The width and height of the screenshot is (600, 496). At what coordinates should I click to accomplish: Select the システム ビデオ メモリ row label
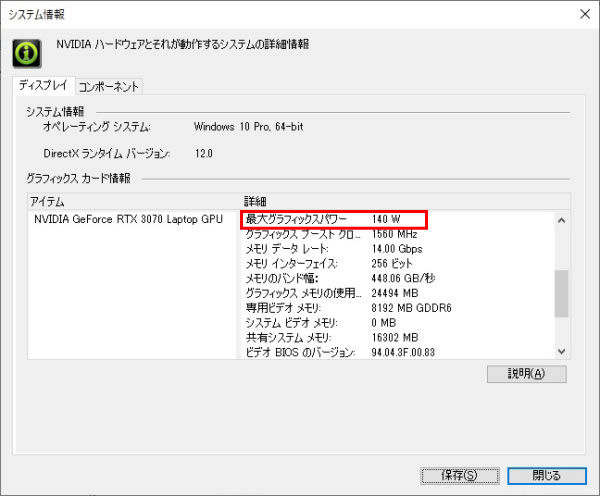[x=291, y=323]
